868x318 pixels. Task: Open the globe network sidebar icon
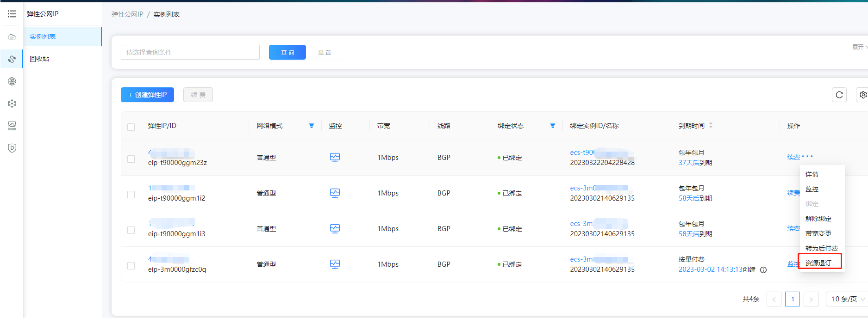[12, 81]
